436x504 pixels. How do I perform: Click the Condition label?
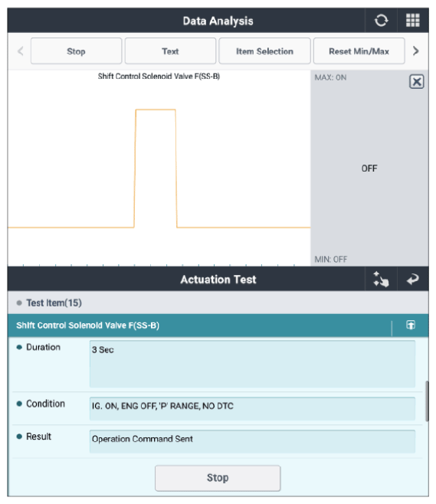45,404
